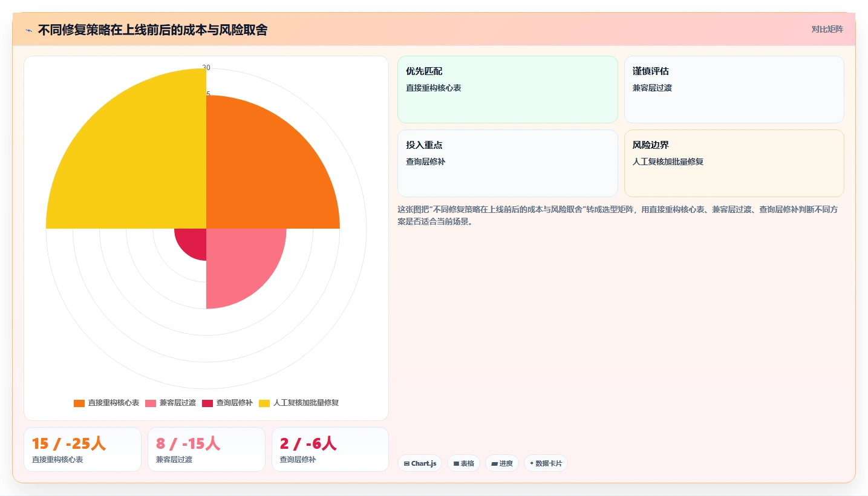Open the 风险边界 matrix card title
Viewport: 868px width, 496px height.
(651, 145)
